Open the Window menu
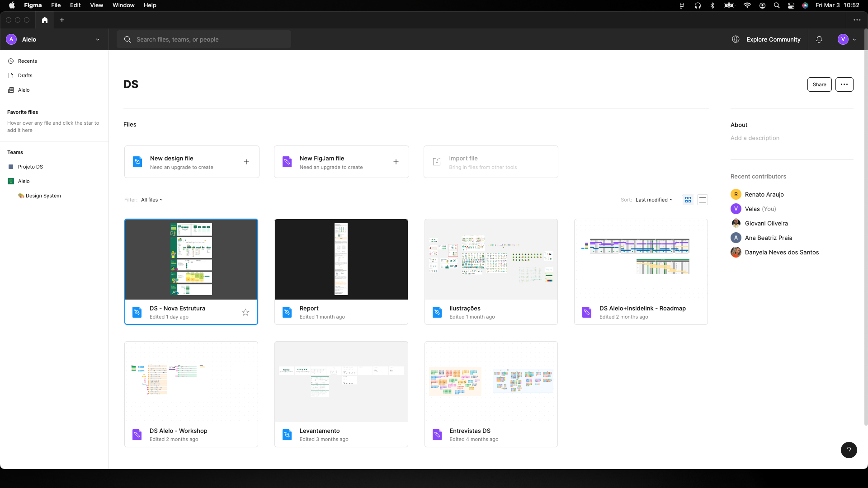The width and height of the screenshot is (868, 488). 123,5
